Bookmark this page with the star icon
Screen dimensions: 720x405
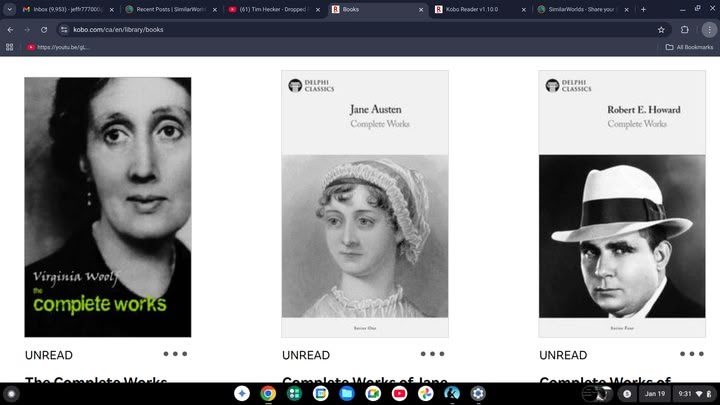(x=661, y=29)
